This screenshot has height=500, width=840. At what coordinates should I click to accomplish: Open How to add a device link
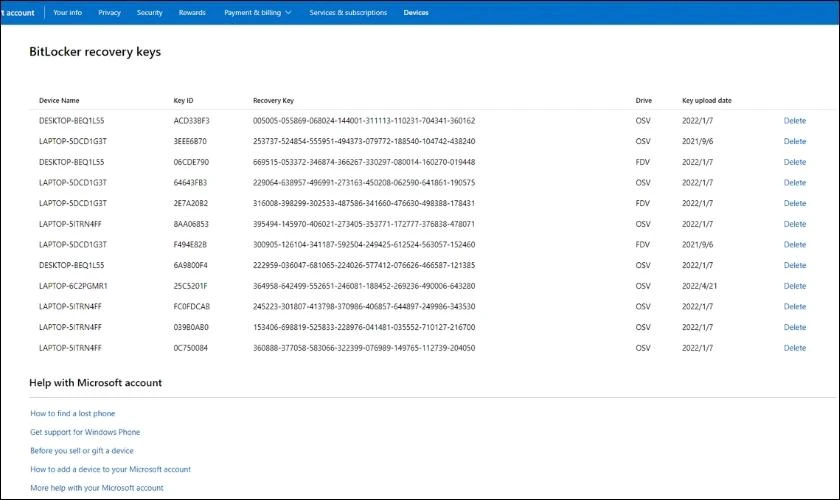[110, 469]
